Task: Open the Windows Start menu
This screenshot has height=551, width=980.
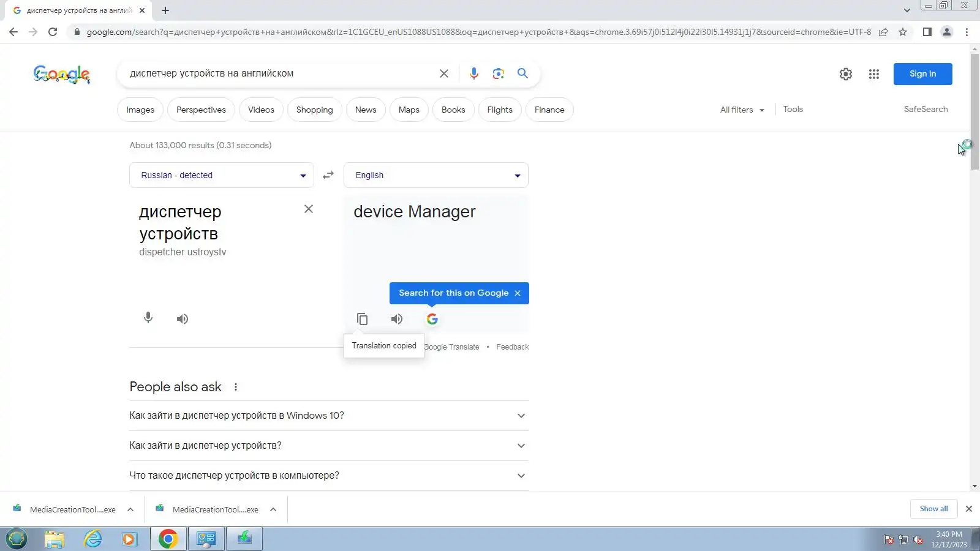Action: (17, 539)
